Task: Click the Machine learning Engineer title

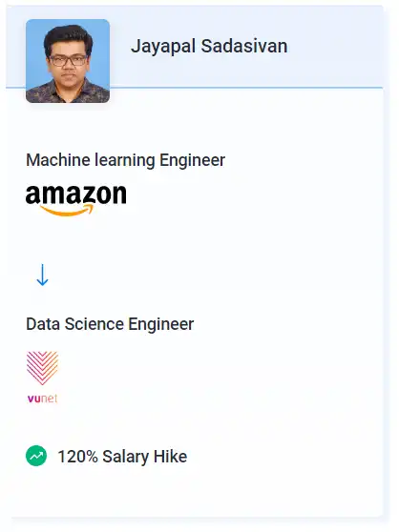Action: click(125, 160)
